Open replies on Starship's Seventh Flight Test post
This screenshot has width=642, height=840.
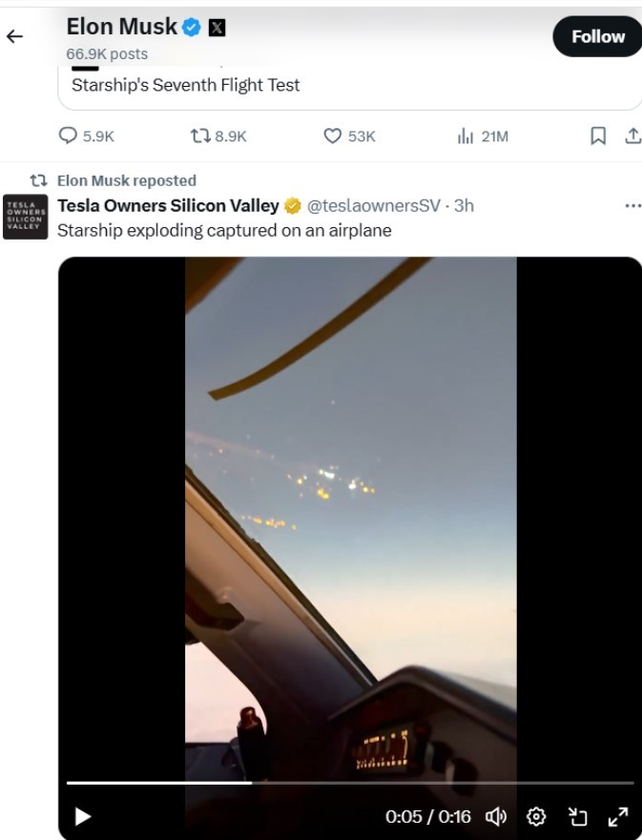click(69, 136)
